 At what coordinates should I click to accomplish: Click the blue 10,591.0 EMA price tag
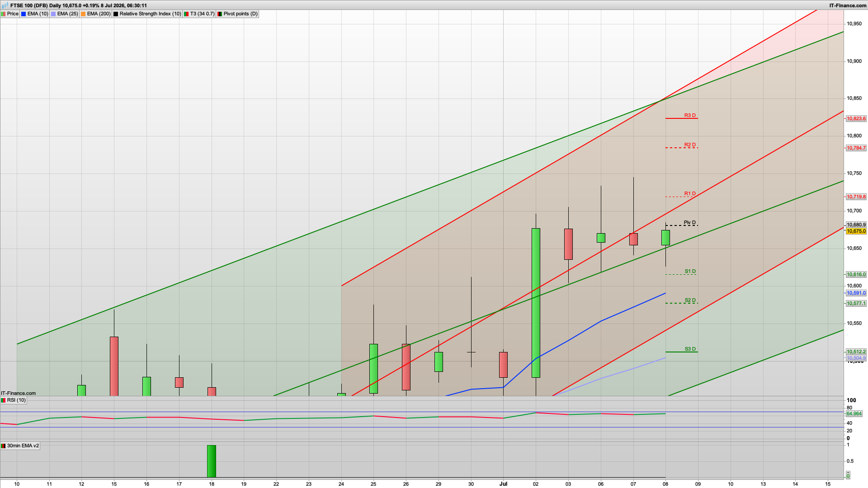coord(856,293)
